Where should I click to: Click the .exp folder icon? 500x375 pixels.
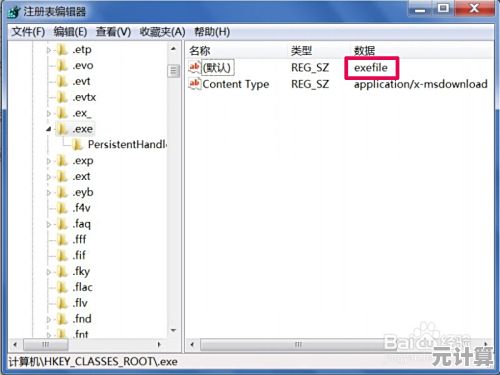click(x=62, y=161)
